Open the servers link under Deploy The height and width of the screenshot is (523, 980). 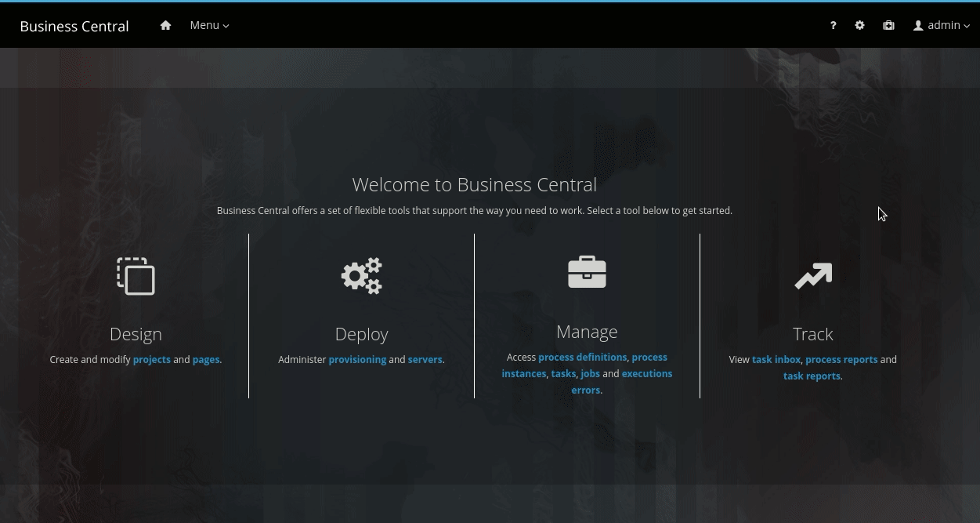tap(425, 359)
